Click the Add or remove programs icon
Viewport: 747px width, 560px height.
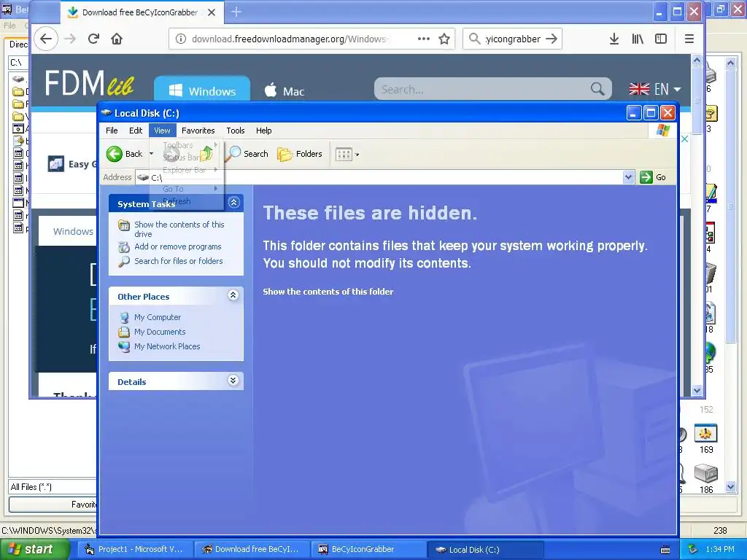coord(124,246)
